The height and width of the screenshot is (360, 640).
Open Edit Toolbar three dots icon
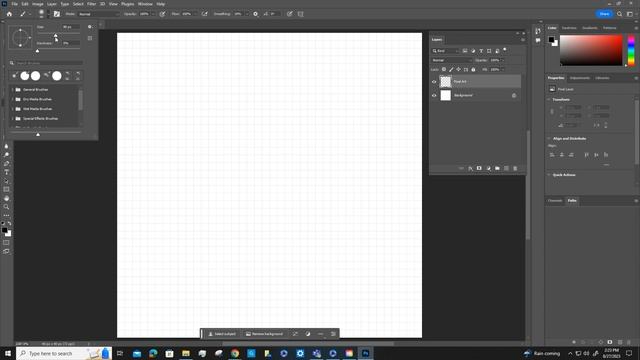coord(6,215)
